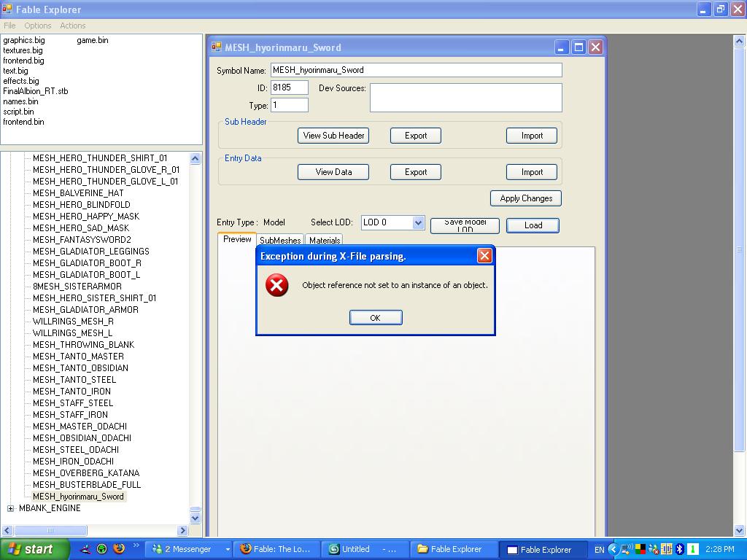Expand the MBANK_ENGINE tree node
Image resolution: width=747 pixels, height=560 pixels.
pyautogui.click(x=10, y=508)
